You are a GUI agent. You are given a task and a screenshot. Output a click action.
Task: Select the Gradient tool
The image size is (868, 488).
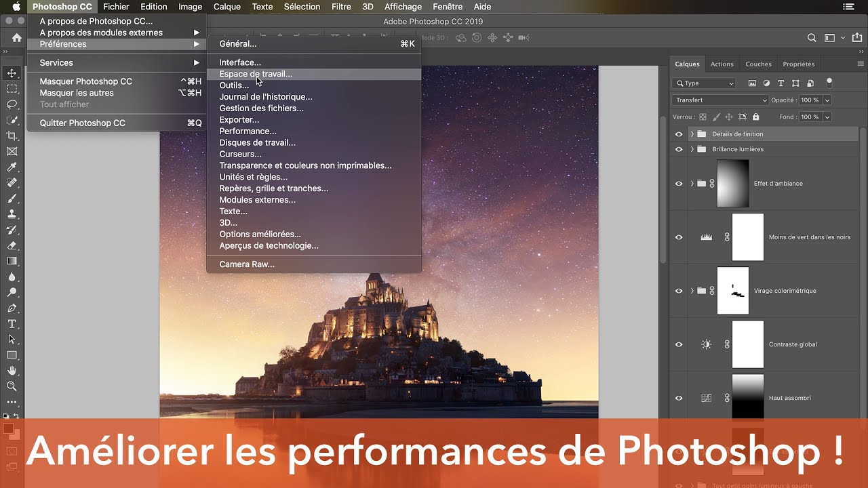click(x=12, y=261)
